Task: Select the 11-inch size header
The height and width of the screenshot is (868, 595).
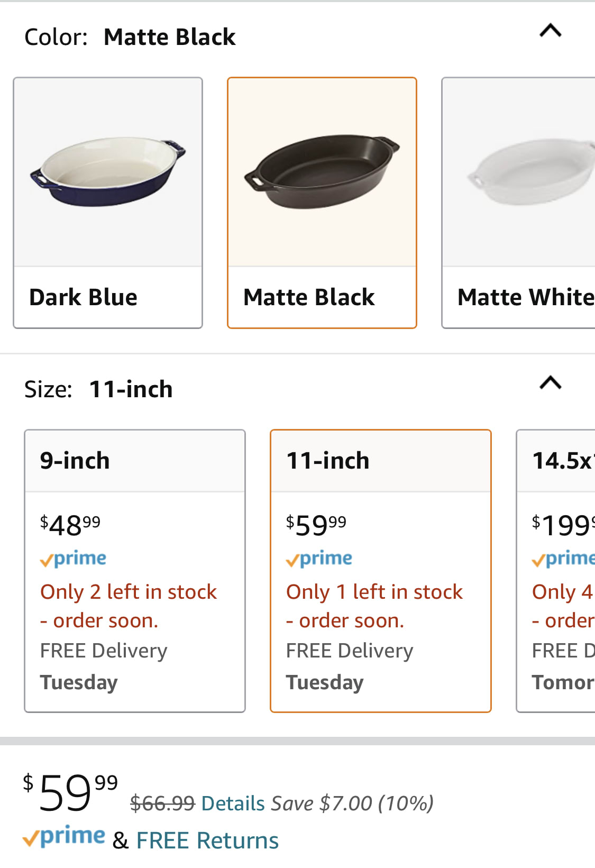Action: (x=328, y=461)
